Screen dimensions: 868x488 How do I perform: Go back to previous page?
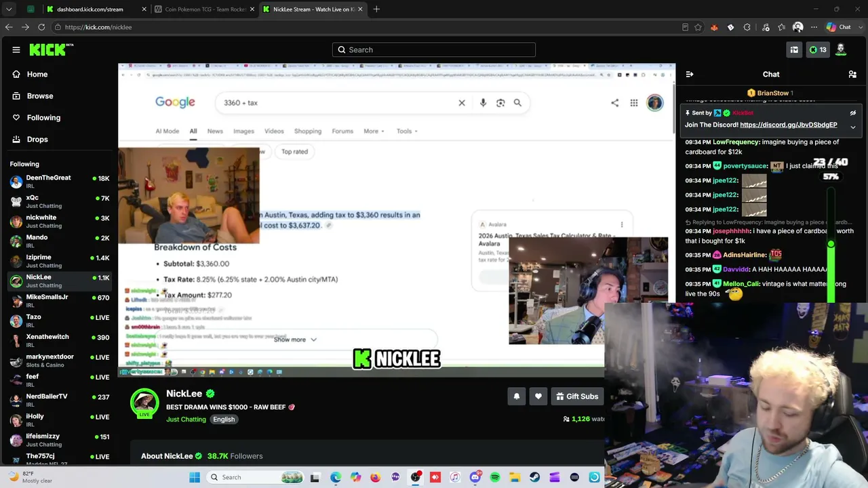9,27
